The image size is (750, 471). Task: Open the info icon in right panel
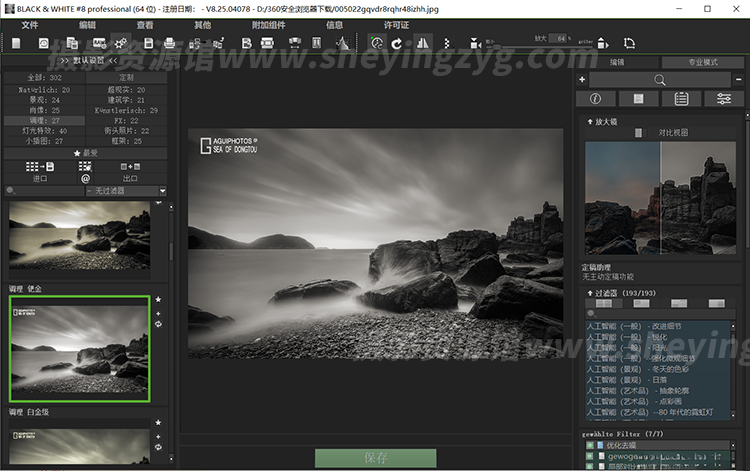[596, 98]
